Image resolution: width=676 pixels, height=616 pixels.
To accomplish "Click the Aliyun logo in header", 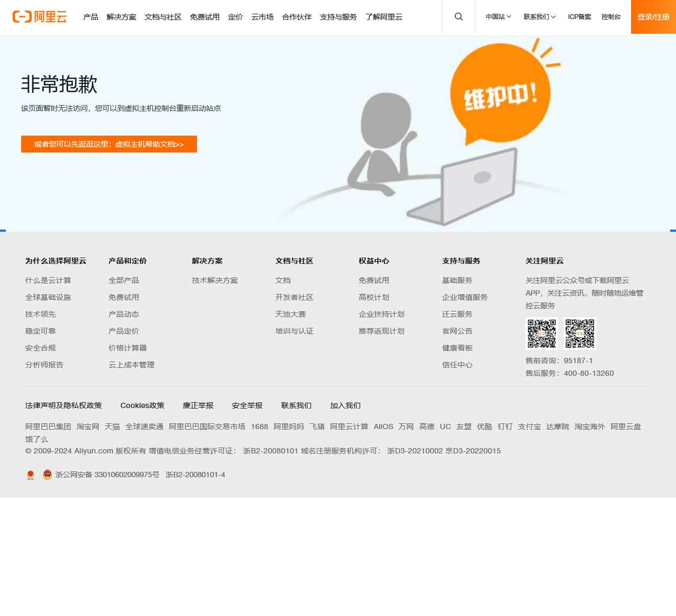I will [40, 17].
